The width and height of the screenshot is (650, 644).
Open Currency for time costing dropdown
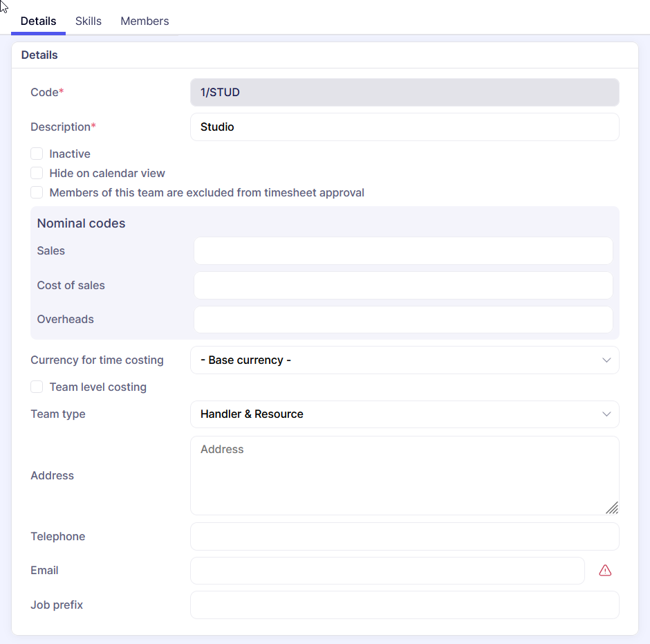[405, 360]
